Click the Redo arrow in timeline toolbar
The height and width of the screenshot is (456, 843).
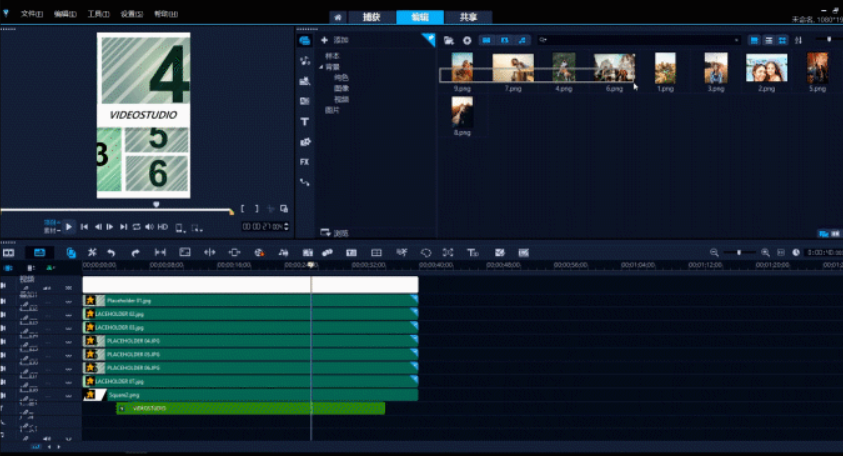tap(135, 253)
